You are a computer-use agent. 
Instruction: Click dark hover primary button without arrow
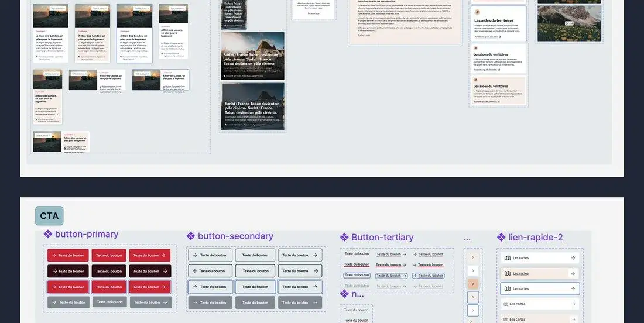pyautogui.click(x=109, y=271)
